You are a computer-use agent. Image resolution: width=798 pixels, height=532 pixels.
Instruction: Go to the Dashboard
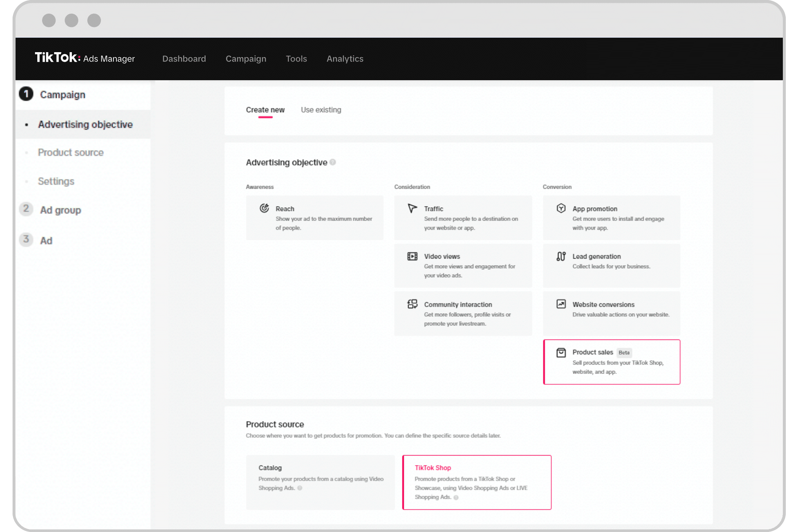click(184, 58)
